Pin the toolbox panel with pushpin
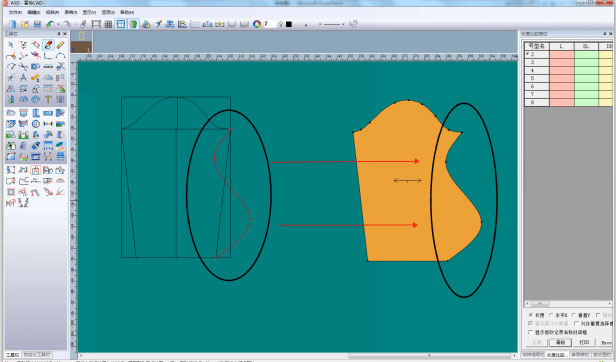This screenshot has height=362, width=616. 59,34
